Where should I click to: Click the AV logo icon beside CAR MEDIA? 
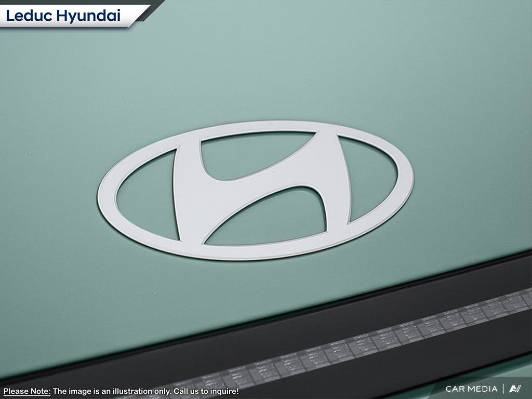pos(515,389)
